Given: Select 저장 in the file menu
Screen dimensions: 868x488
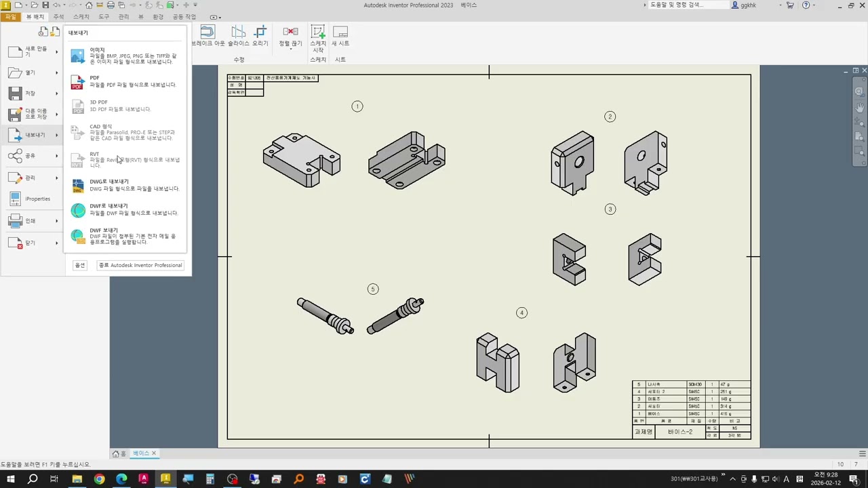Looking at the screenshot, I should pos(32,94).
